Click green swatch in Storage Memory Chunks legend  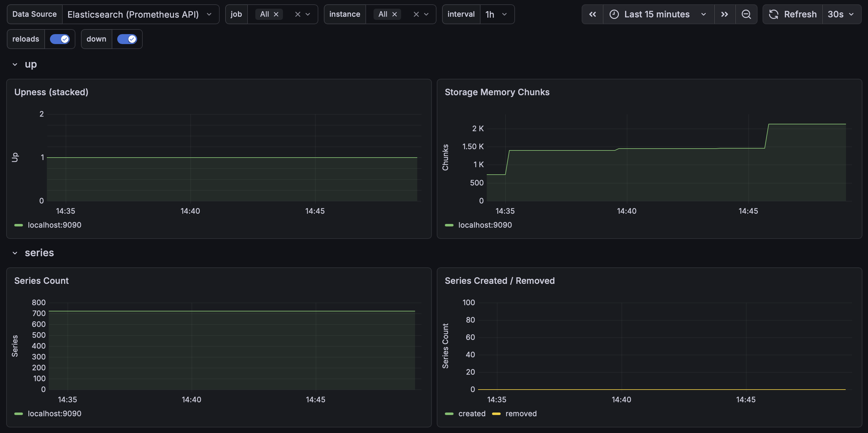point(449,225)
